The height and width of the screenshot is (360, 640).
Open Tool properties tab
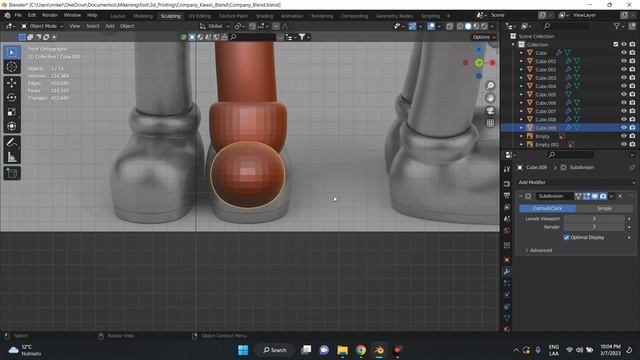pyautogui.click(x=507, y=169)
